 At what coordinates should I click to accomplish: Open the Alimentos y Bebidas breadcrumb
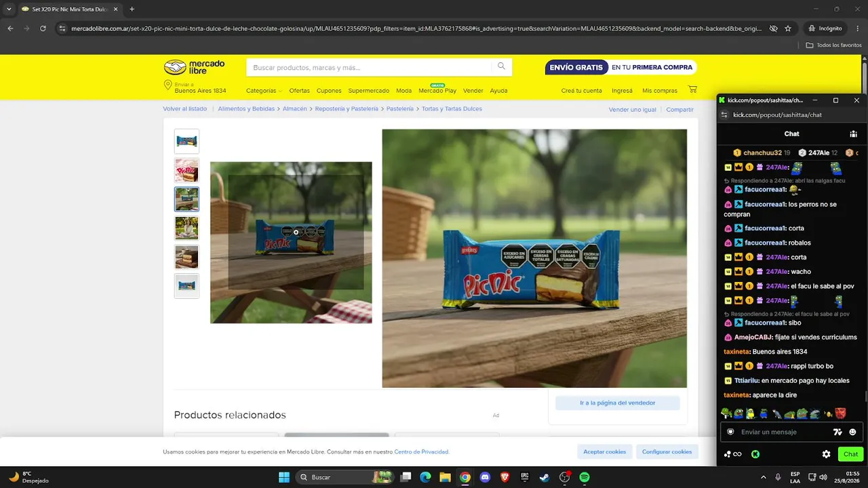click(247, 109)
